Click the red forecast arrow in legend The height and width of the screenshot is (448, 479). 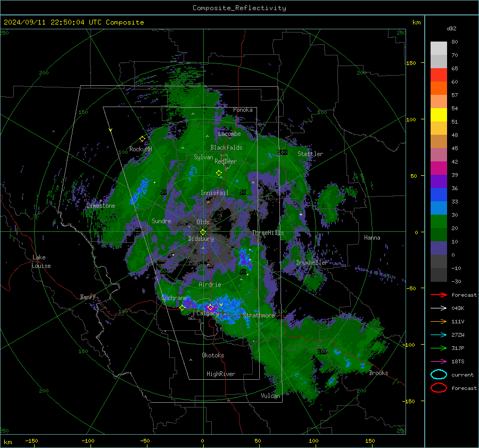click(439, 295)
